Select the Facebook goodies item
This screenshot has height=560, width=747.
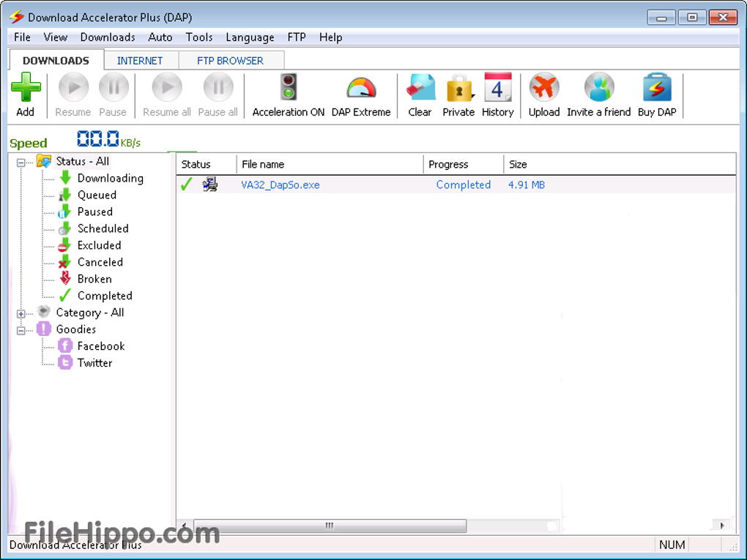point(101,346)
